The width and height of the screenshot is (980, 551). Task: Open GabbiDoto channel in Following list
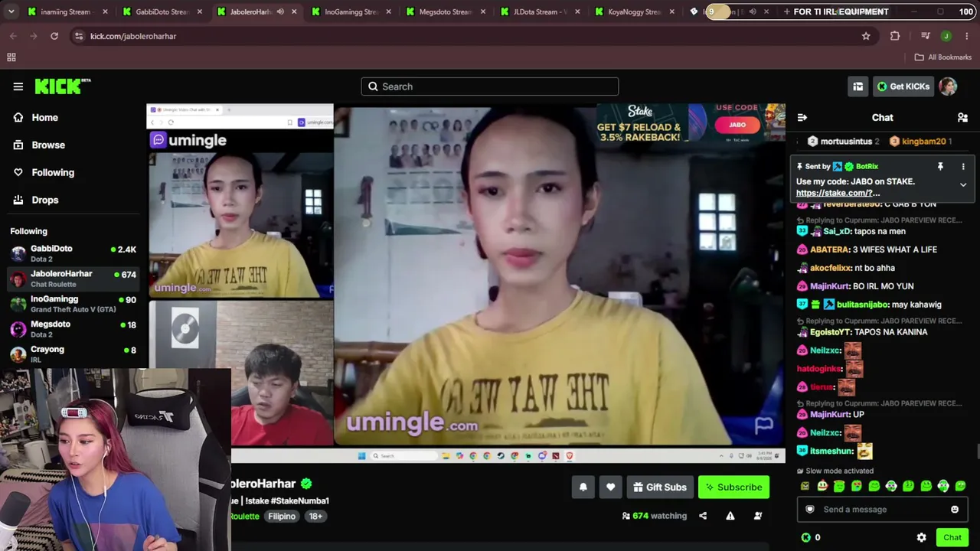pyautogui.click(x=73, y=253)
